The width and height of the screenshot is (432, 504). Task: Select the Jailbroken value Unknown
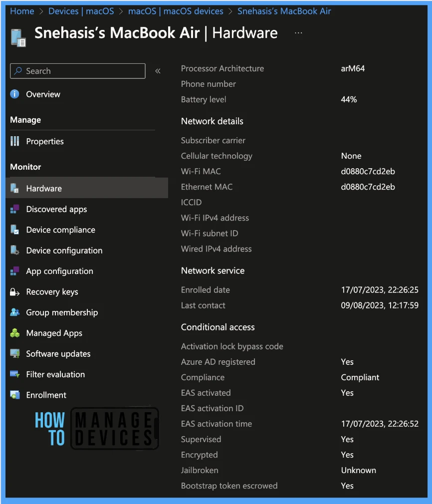tap(358, 470)
